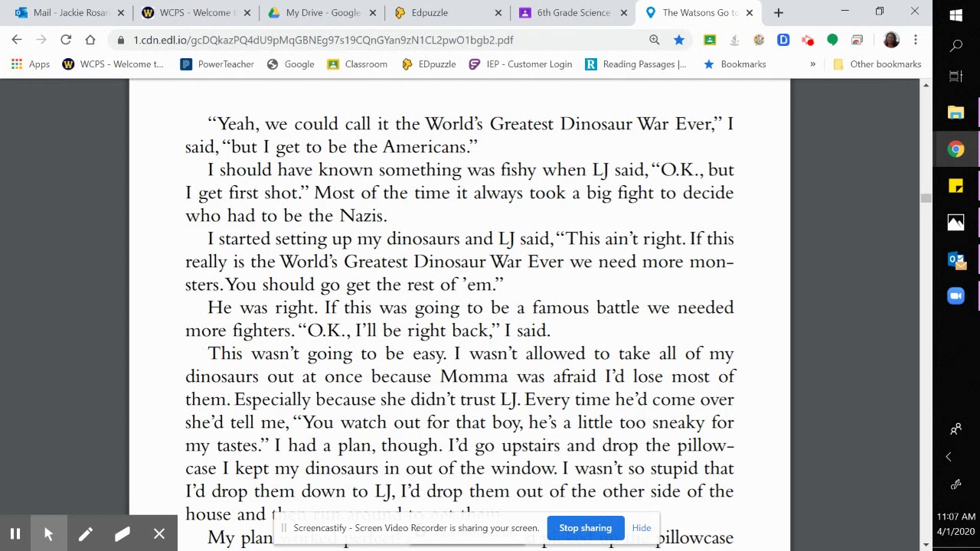This screenshot has height=551, width=980.
Task: Open the Other bookmarks folder
Action: click(877, 64)
